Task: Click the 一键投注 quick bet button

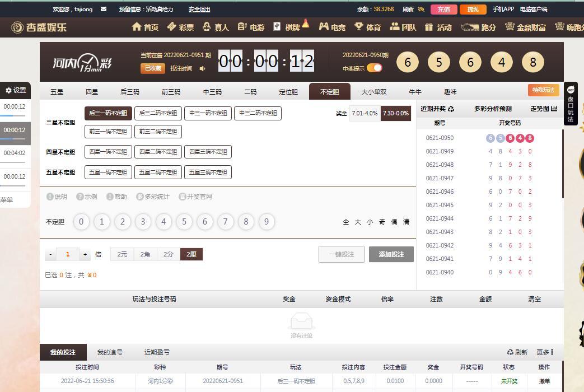Action: click(342, 254)
